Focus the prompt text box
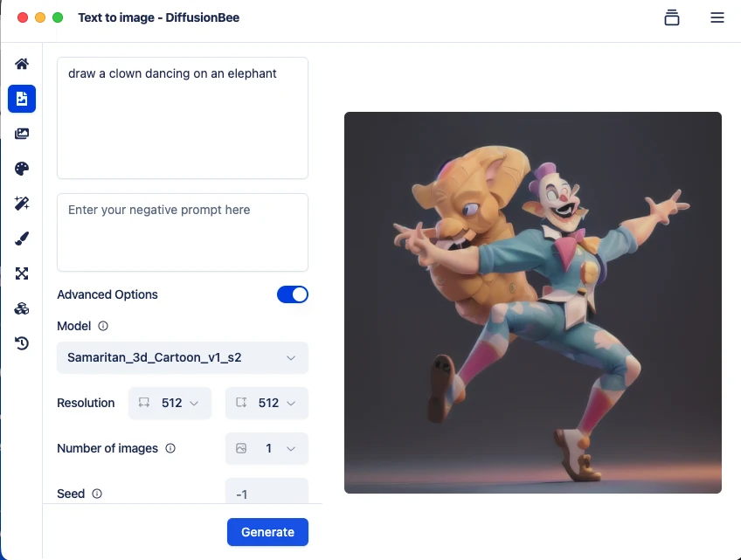The image size is (741, 560). pos(183,118)
